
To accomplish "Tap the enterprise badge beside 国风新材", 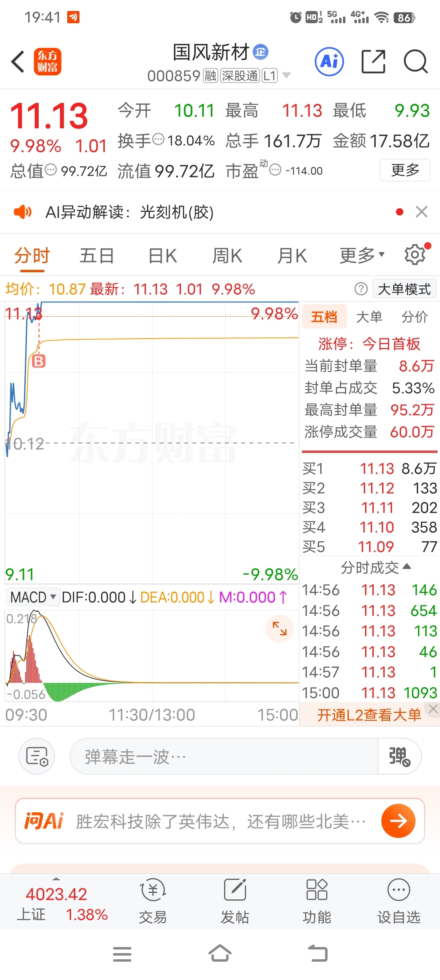I will 261,52.
